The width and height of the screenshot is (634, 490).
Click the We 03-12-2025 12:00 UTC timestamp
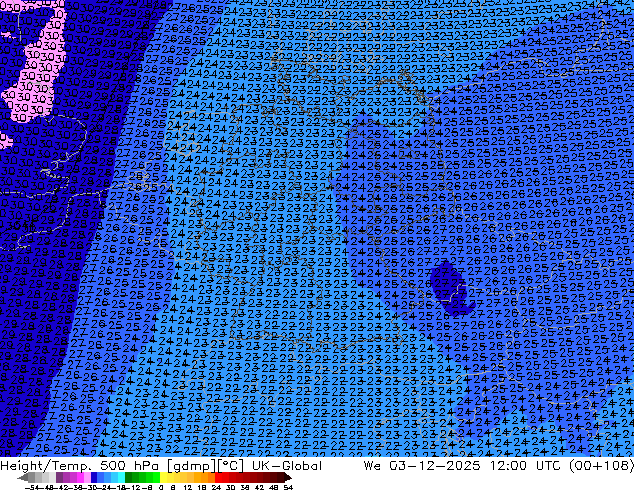tap(463, 466)
